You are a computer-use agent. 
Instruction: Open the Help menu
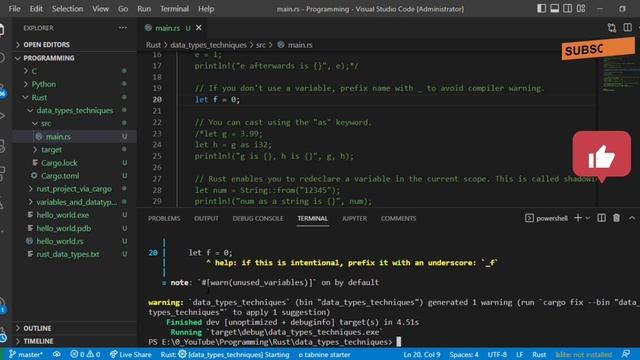[x=206, y=9]
